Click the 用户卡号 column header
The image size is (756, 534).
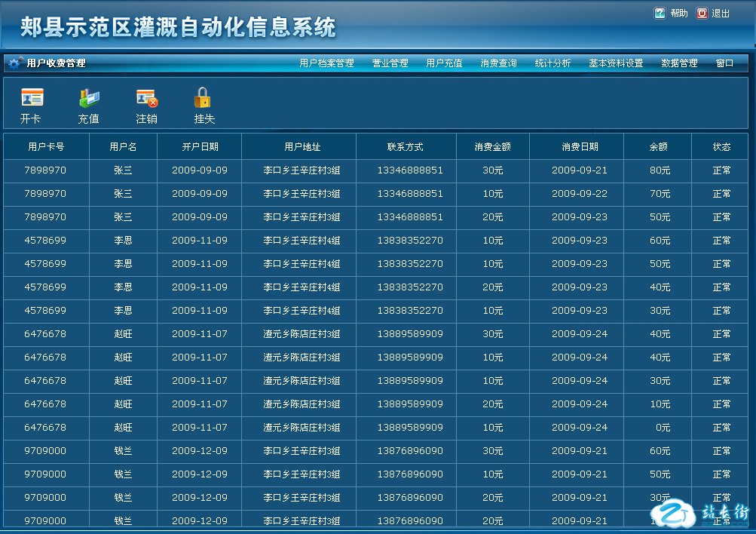coord(46,147)
